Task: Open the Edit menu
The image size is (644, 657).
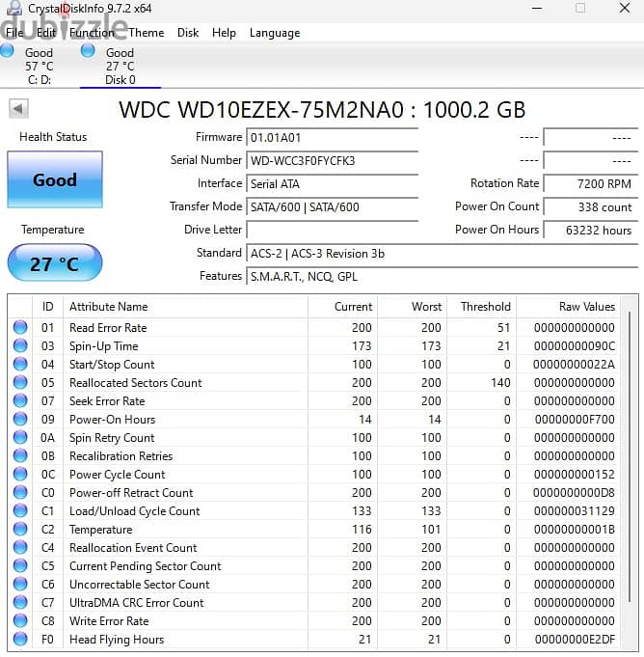Action: tap(45, 33)
